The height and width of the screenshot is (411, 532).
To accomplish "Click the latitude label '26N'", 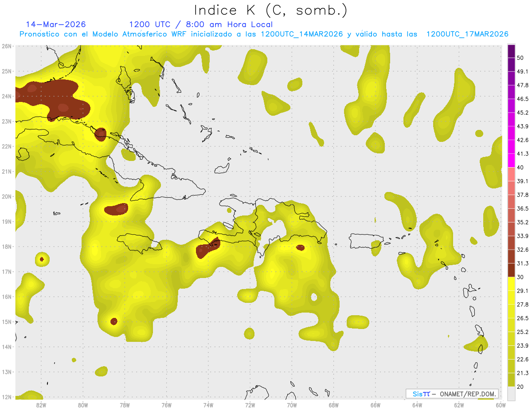I will tap(7, 46).
